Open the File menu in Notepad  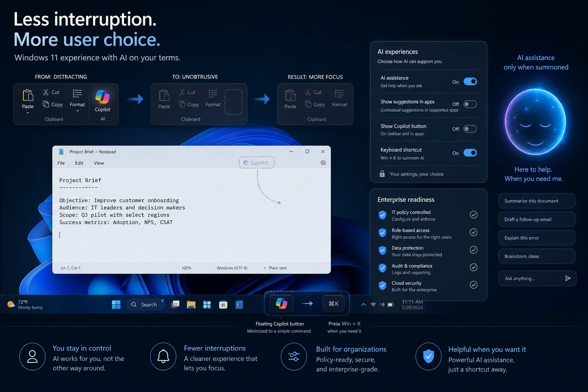pyautogui.click(x=61, y=163)
